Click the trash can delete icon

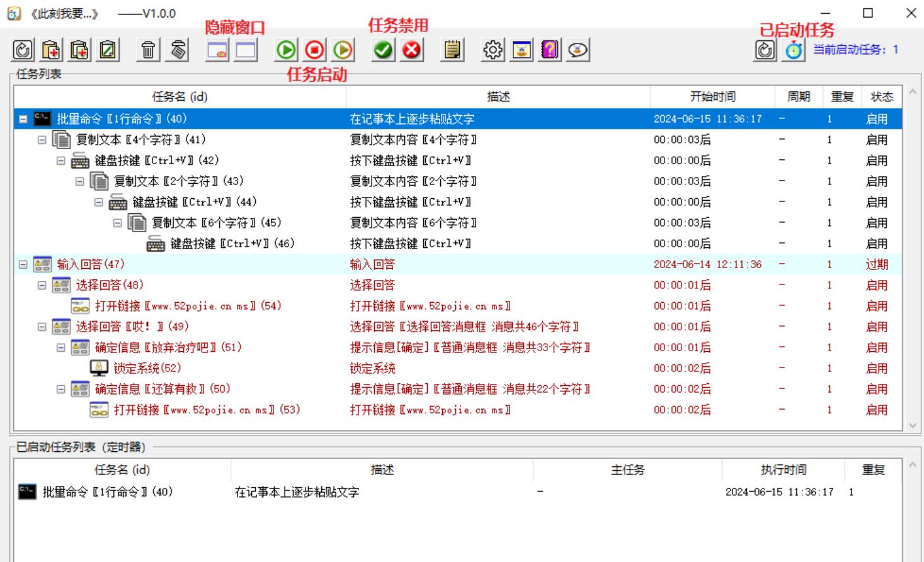(148, 50)
